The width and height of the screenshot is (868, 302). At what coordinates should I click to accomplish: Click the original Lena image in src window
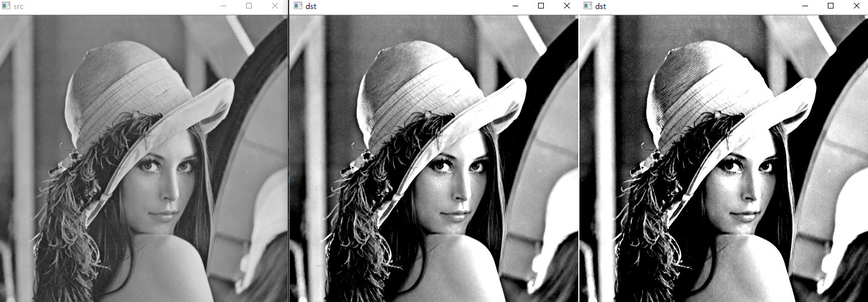point(144,158)
